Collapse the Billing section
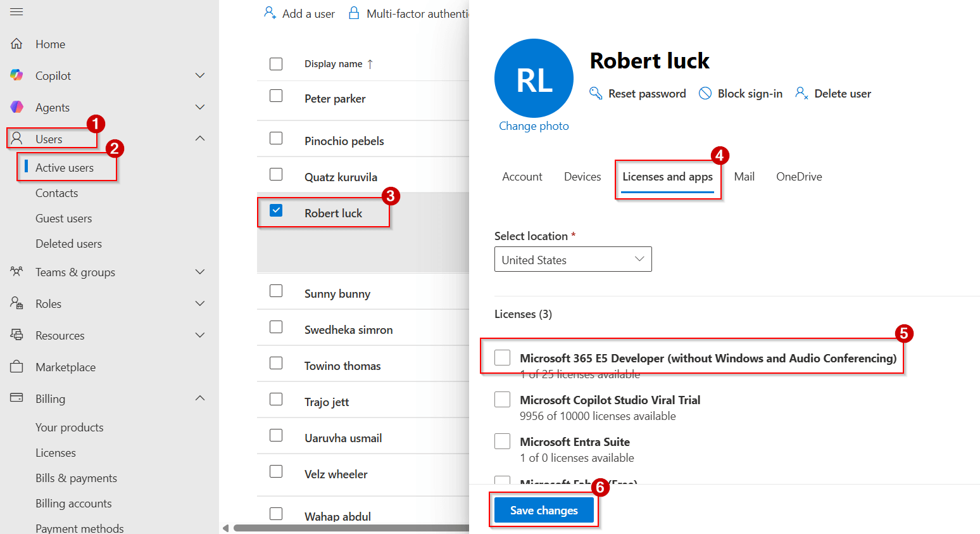The width and height of the screenshot is (980, 534). (200, 398)
